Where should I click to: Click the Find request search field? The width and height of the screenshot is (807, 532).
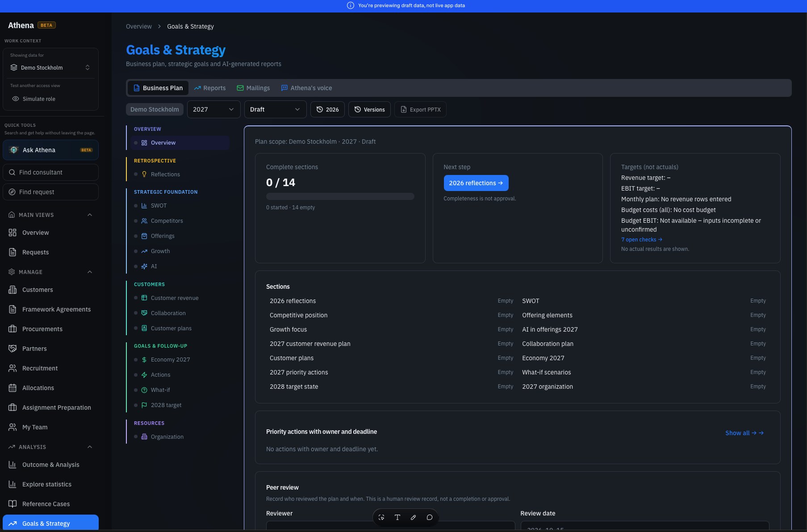point(50,192)
